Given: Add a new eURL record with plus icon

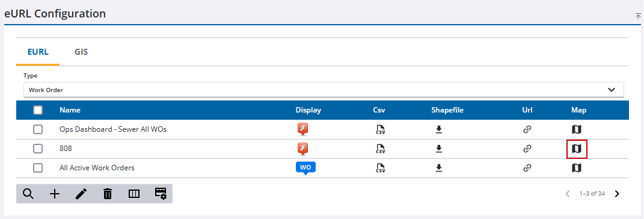Looking at the screenshot, I should point(55,194).
